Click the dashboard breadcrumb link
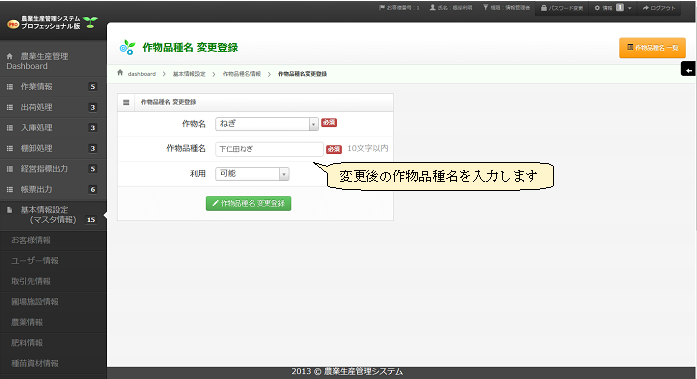The image size is (697, 379). [142, 74]
